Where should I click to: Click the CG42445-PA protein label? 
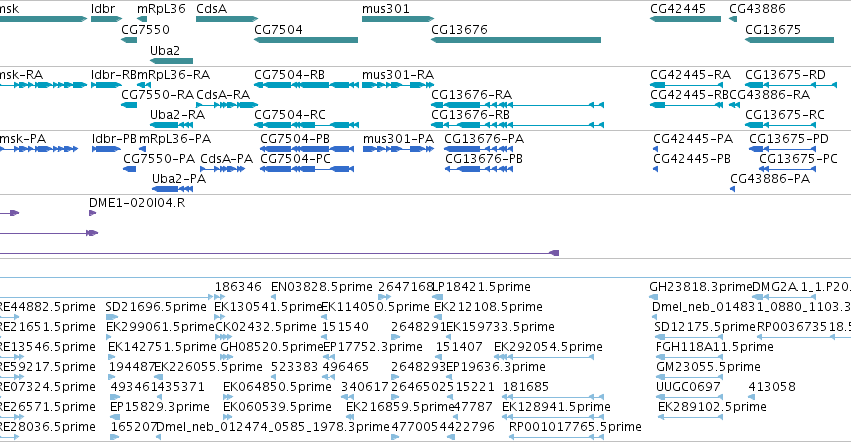693,138
